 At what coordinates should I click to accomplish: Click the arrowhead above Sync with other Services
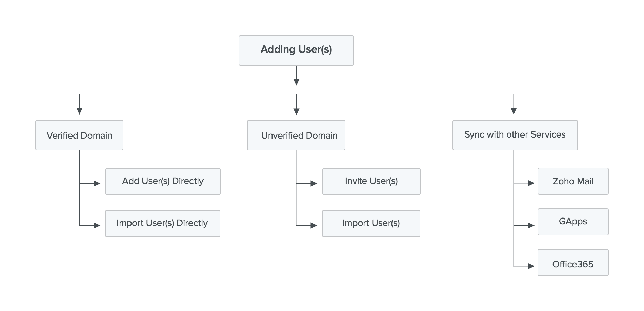pyautogui.click(x=514, y=111)
